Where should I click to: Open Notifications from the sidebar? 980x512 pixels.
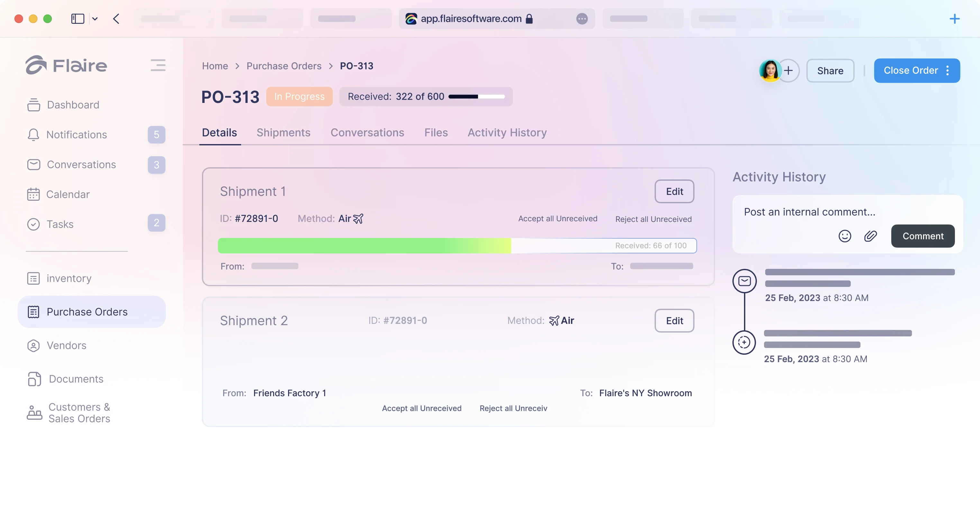(76, 134)
